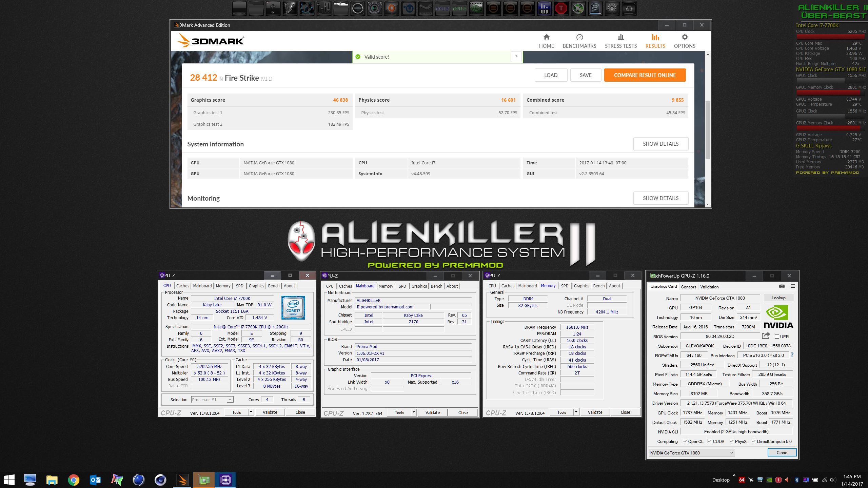Click the Bus Interface question mark icon
Viewport: 868px width, 488px height.
pyautogui.click(x=792, y=355)
